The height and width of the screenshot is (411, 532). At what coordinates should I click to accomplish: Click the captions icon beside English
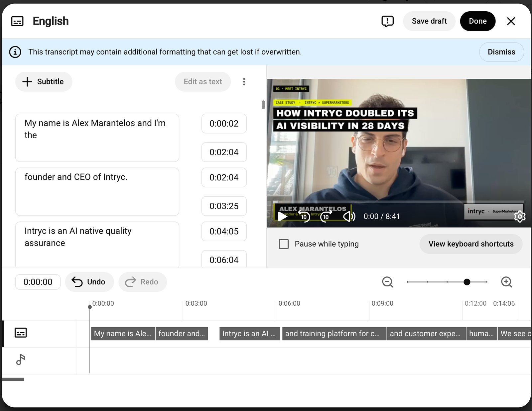click(x=17, y=21)
